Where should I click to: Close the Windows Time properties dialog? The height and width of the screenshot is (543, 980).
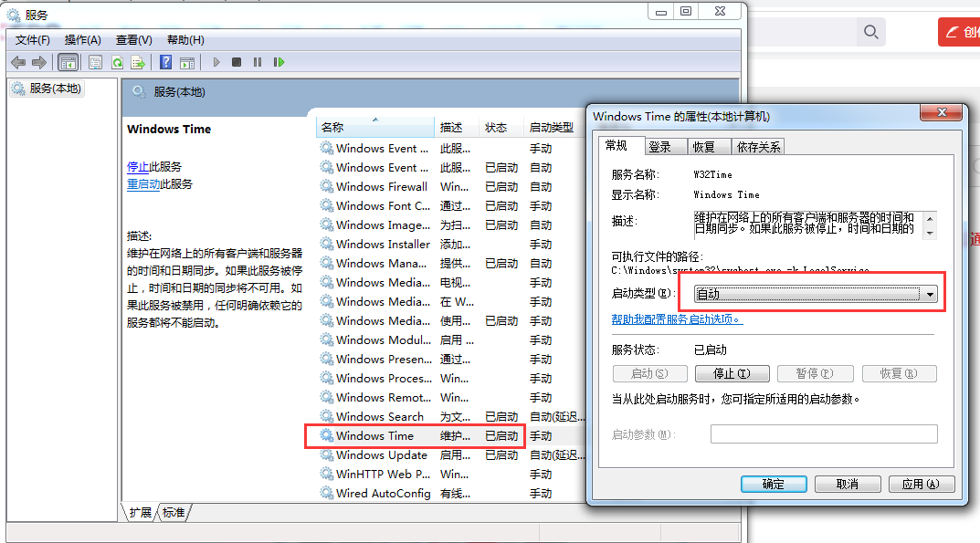[x=942, y=112]
